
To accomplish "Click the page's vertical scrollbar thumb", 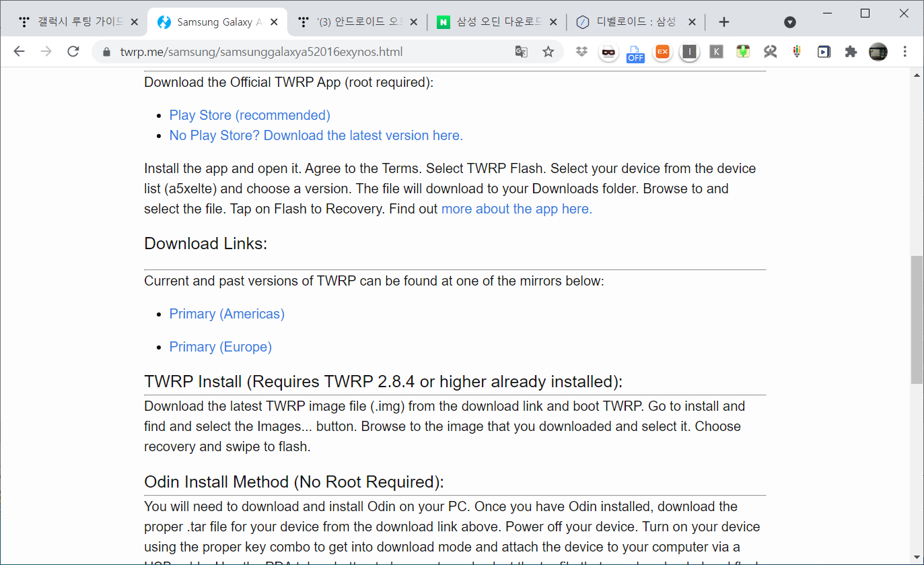I will [x=917, y=320].
